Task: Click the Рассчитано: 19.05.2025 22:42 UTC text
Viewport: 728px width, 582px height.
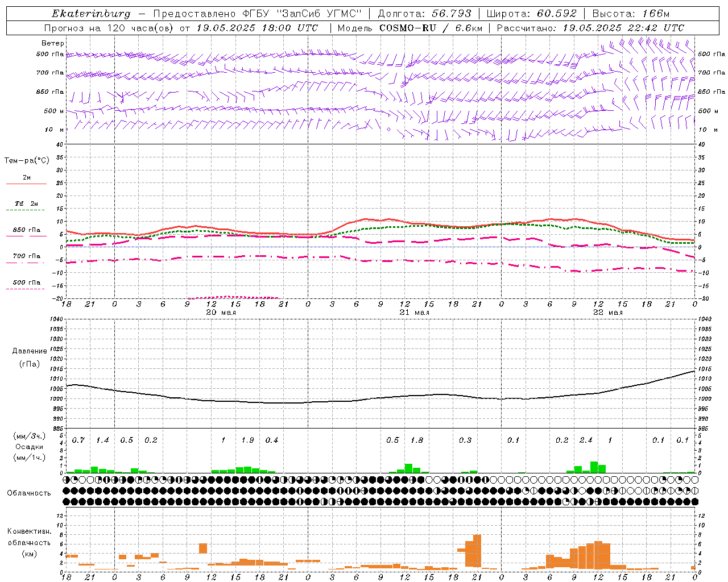Action: point(590,28)
